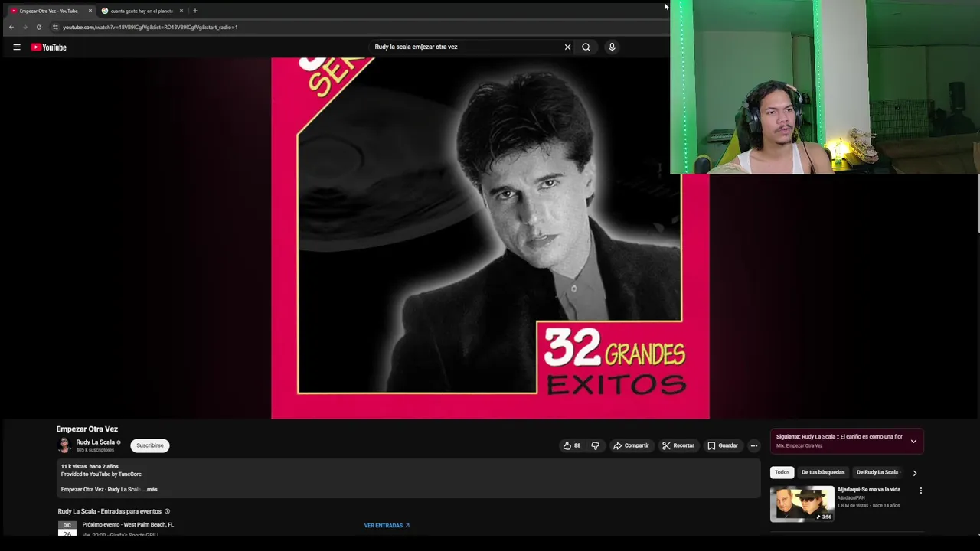This screenshot has width=980, height=551.
Task: Switch to 'cuanta gente hay en el planeta' tab
Action: 142,11
